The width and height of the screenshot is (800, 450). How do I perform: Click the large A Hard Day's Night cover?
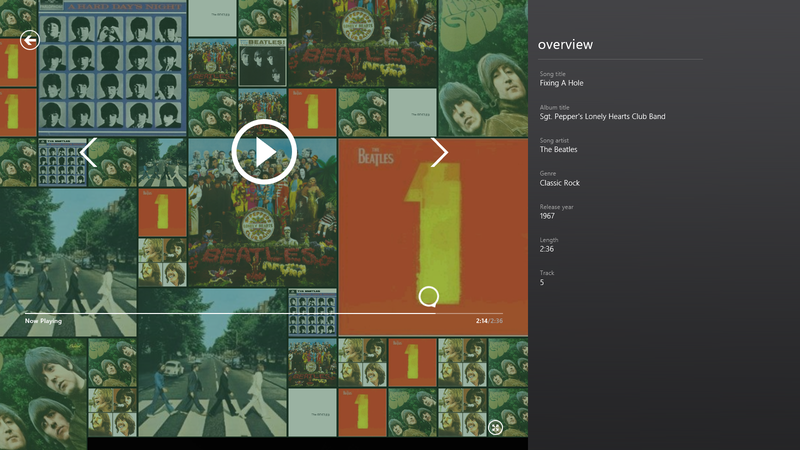click(x=112, y=68)
